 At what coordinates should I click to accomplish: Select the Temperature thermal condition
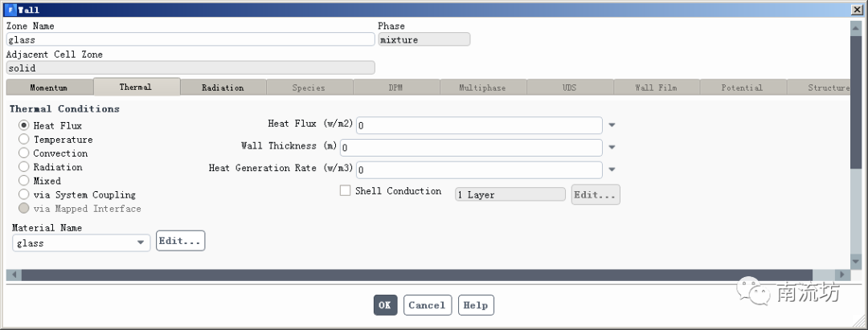coord(24,140)
